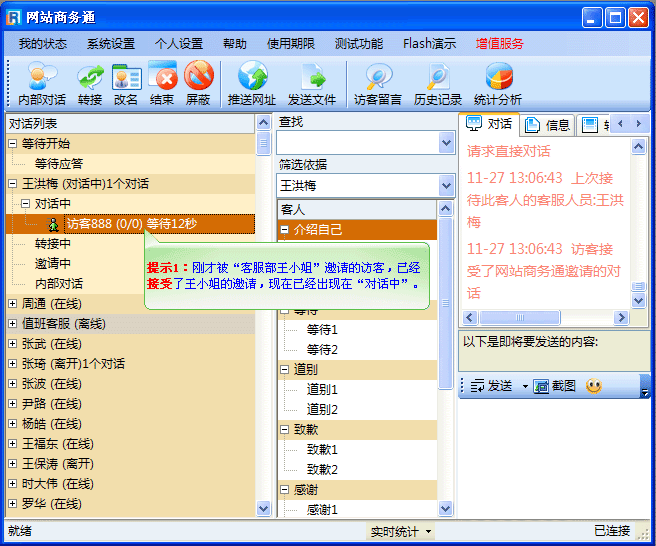Collapse the 王洪梅 conversation node
The height and width of the screenshot is (546, 656).
[13, 184]
